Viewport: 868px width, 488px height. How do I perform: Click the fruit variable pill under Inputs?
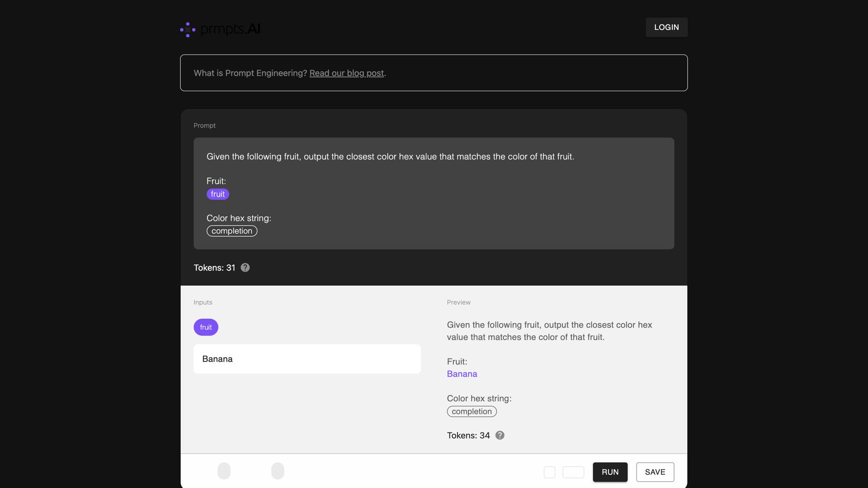206,327
